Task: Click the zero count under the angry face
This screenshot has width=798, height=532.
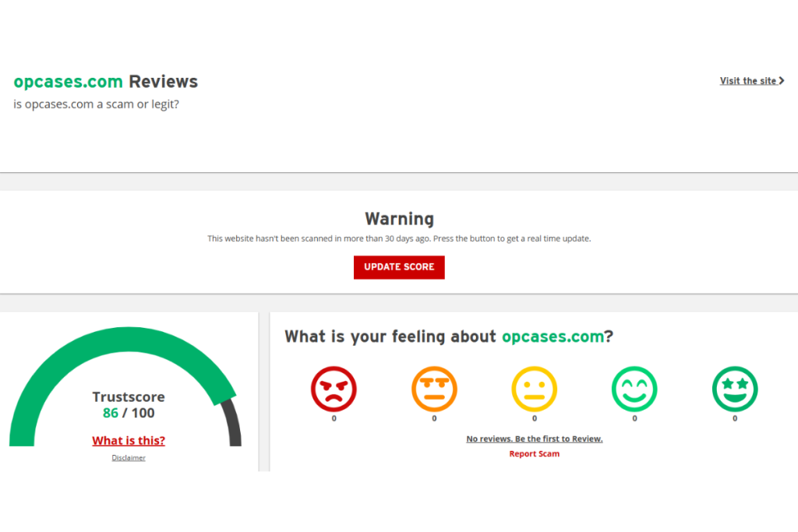Action: coord(334,418)
